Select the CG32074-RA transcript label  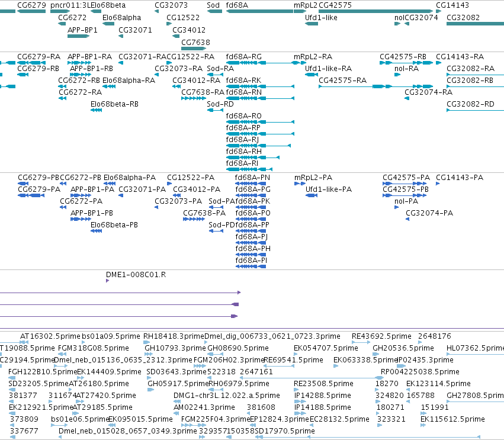428,92
